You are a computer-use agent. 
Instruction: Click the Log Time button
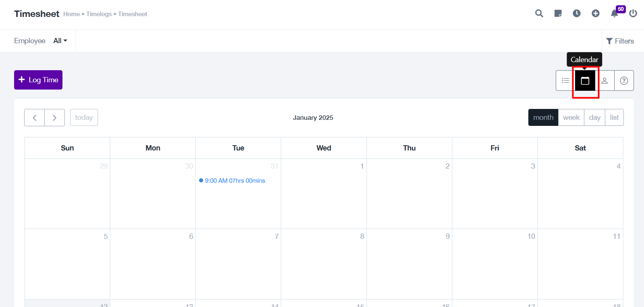coord(38,80)
